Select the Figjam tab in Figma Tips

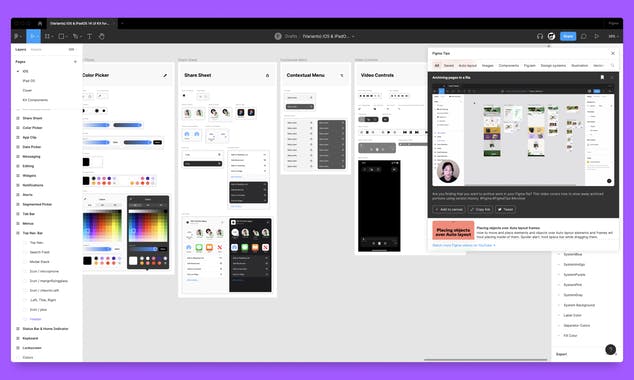[530, 65]
